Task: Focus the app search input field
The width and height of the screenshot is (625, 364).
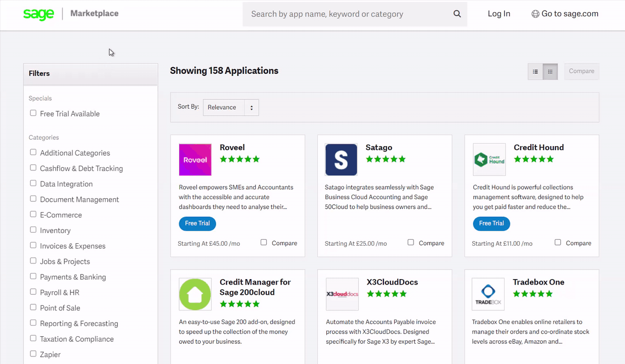Action: point(355,14)
